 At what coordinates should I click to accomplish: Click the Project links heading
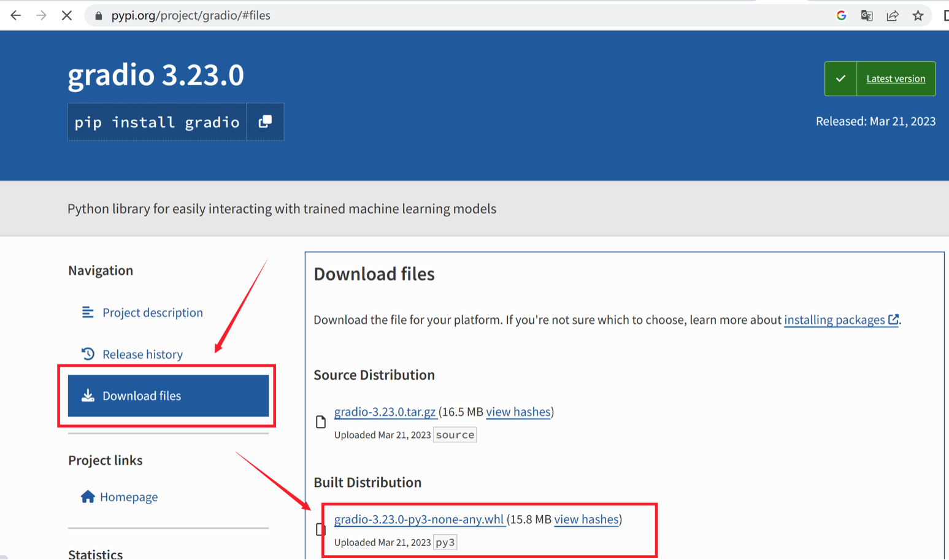(x=106, y=460)
